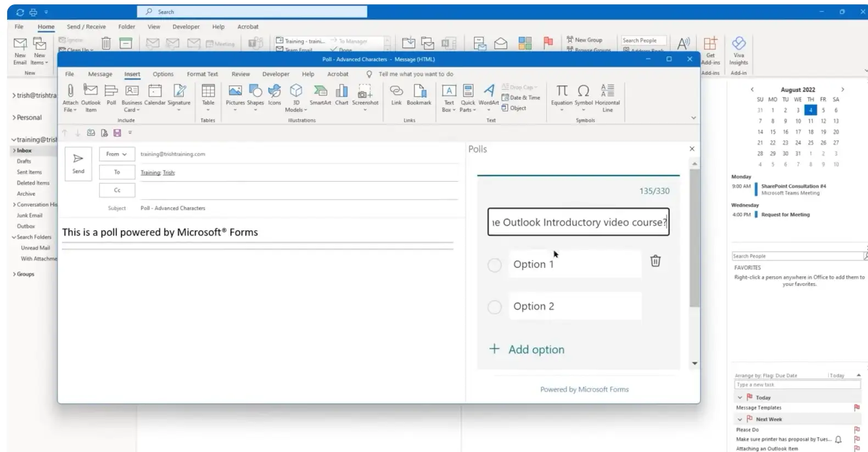The image size is (868, 452).
Task: Go to next month in calendar
Action: [x=842, y=89]
